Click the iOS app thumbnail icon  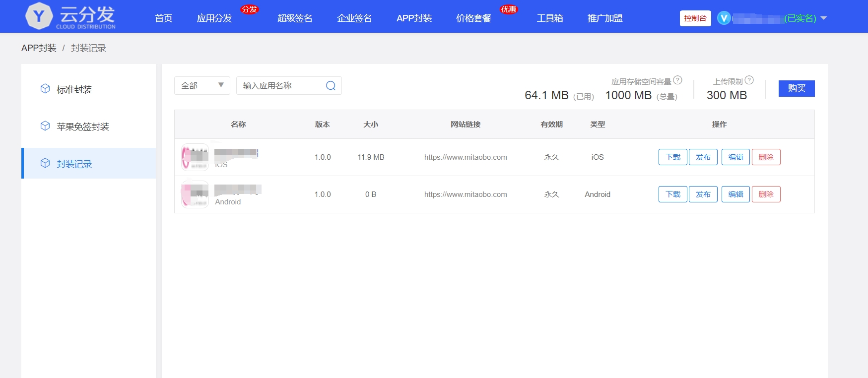(x=195, y=157)
